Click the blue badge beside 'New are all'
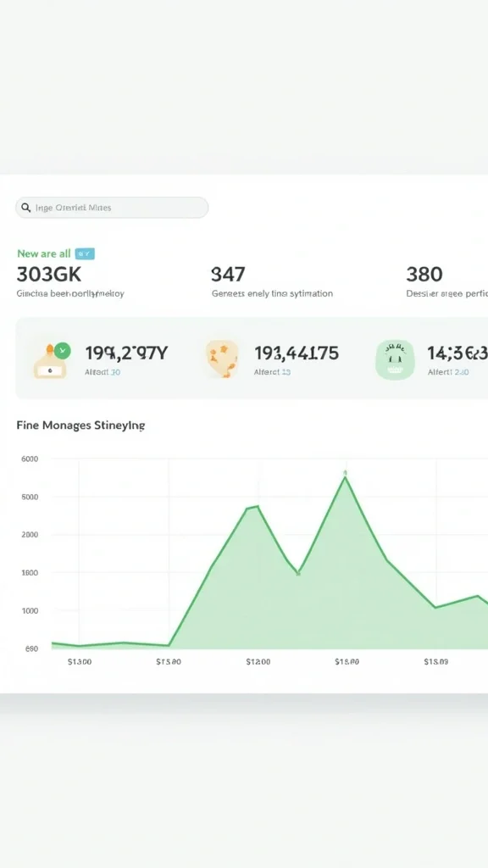 (x=85, y=253)
